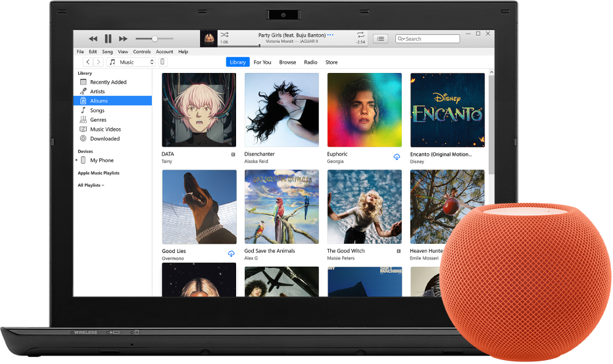
Task: Open the Encanto album cover
Action: (x=447, y=110)
